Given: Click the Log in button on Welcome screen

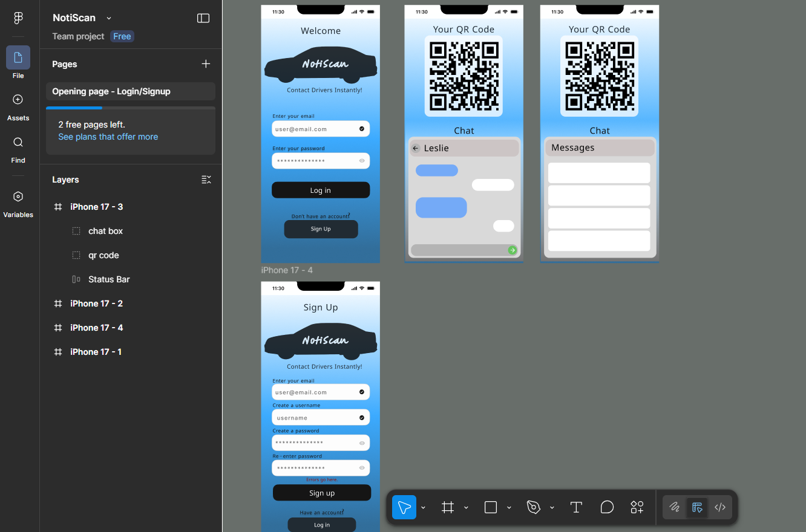Looking at the screenshot, I should click(321, 190).
